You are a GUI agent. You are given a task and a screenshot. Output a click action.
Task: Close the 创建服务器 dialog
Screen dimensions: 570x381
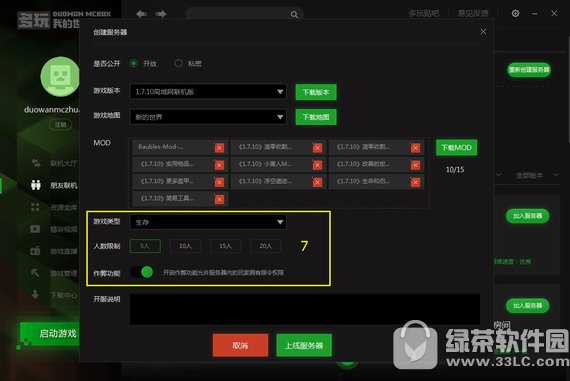[483, 32]
